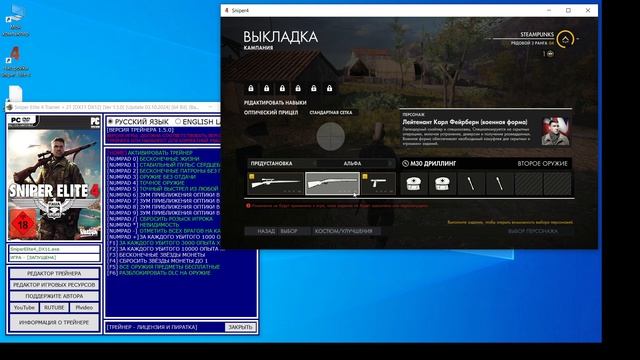Click [F6] РАЗБЛОКИРОВАТЬ DLC НА ОРУЖИЕ line

pyautogui.click(x=160, y=273)
